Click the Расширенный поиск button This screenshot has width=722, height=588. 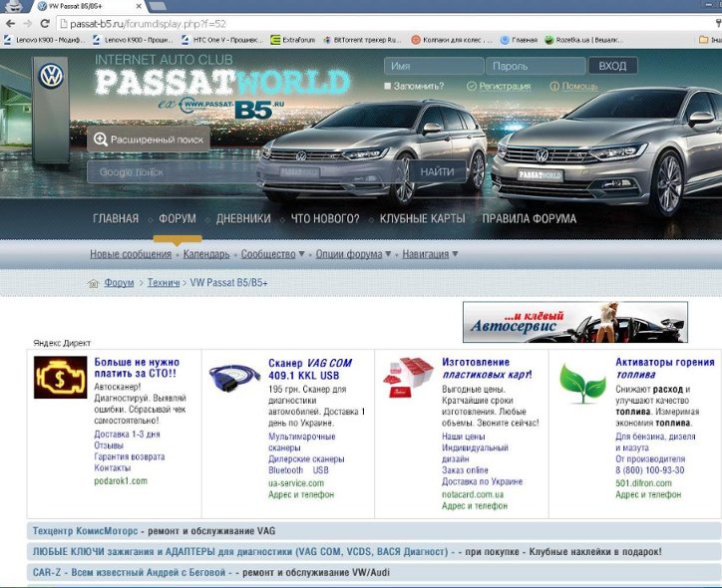(149, 139)
